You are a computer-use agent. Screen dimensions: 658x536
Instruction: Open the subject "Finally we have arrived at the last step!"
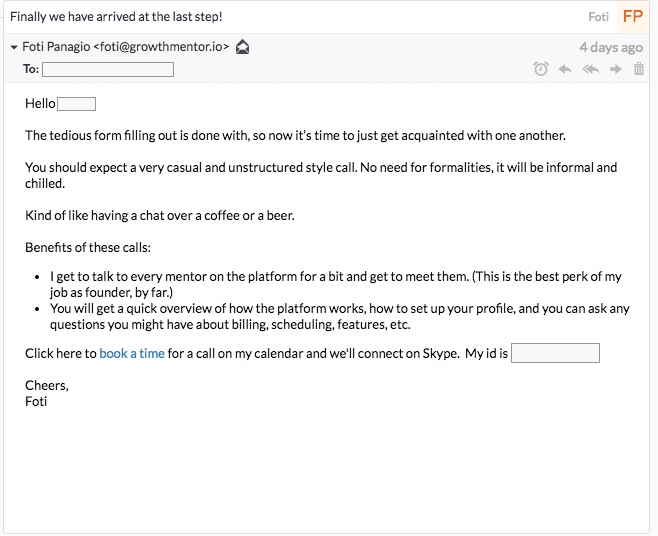click(116, 17)
